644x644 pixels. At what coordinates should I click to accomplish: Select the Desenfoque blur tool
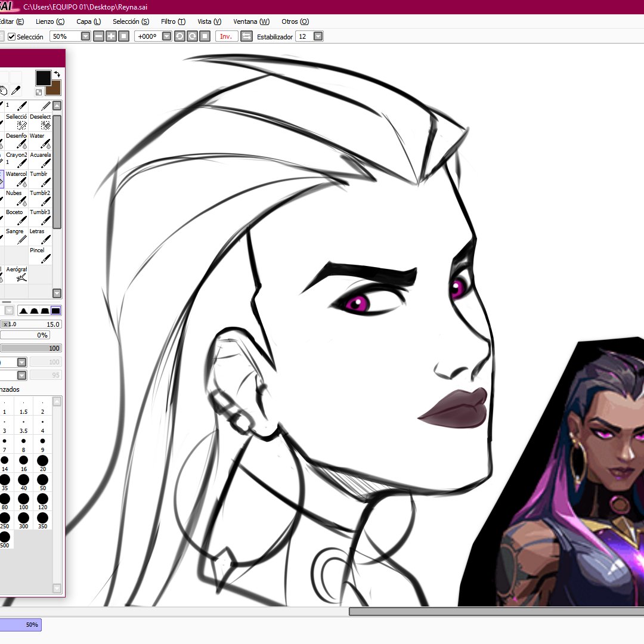[17, 141]
